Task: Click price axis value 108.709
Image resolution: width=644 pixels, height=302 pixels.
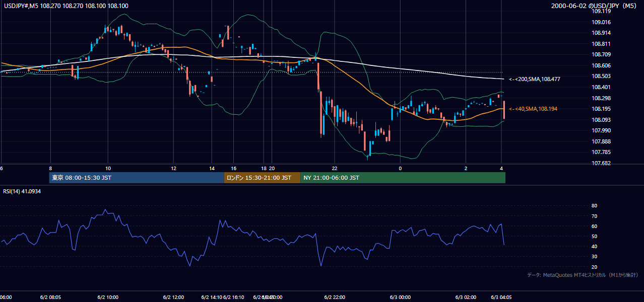Action: pyautogui.click(x=601, y=54)
